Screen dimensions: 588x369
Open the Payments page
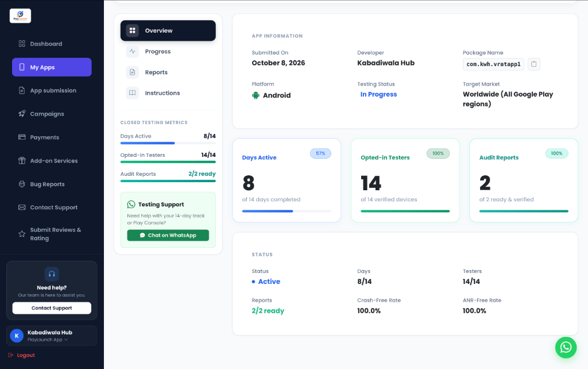click(x=52, y=137)
